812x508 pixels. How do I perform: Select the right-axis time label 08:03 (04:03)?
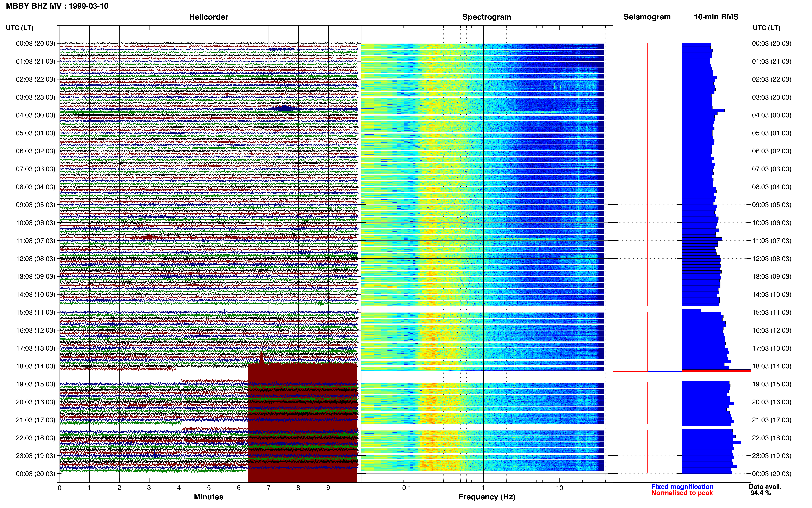coord(772,187)
